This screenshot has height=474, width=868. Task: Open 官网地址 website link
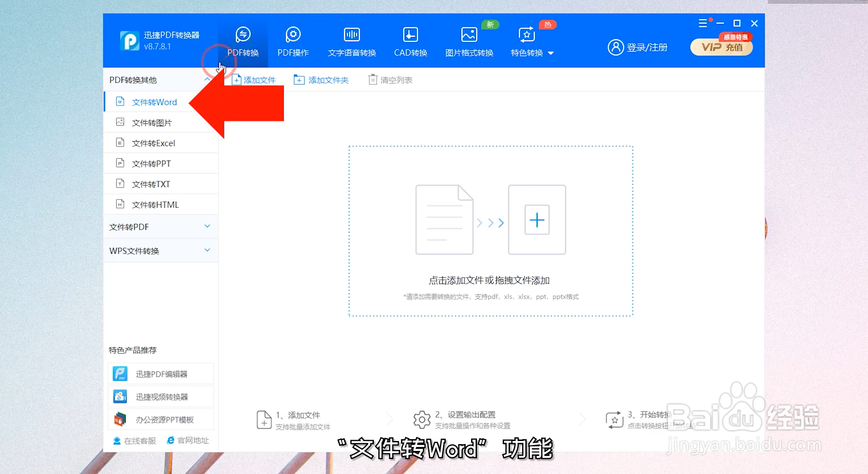click(188, 441)
